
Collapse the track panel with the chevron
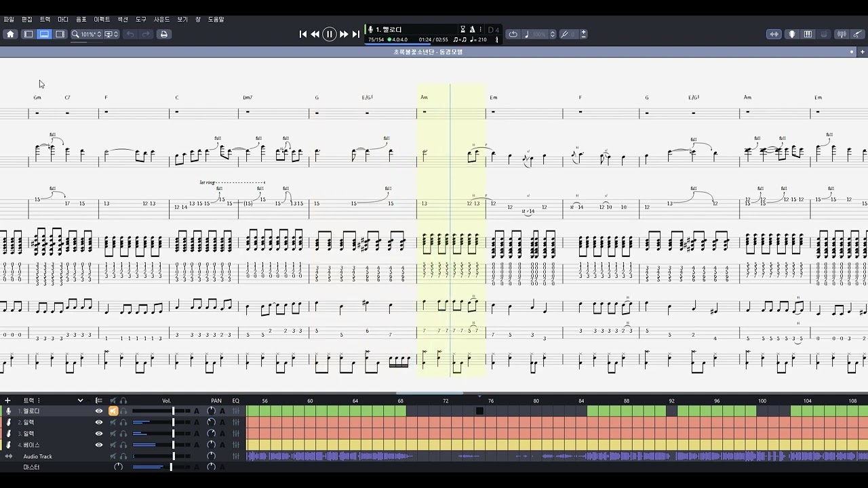(80, 401)
